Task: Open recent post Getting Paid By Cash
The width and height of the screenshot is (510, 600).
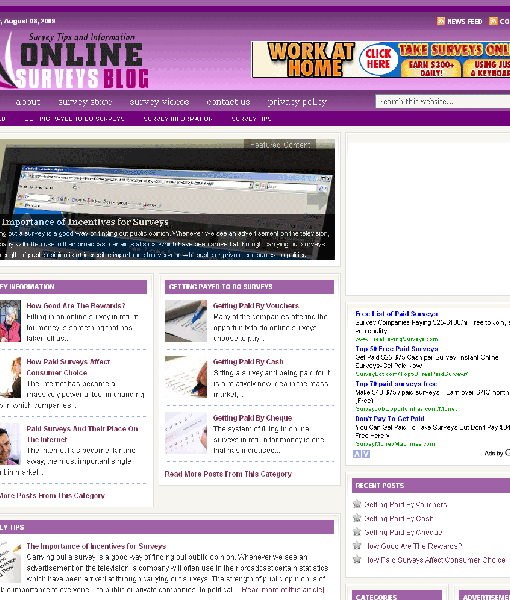Action: click(398, 518)
